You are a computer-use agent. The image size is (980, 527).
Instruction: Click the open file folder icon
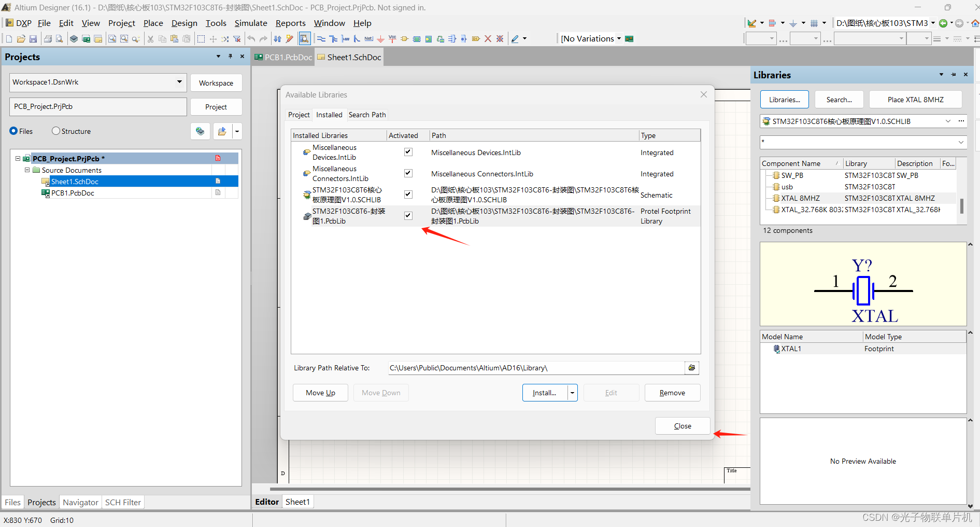(x=21, y=39)
